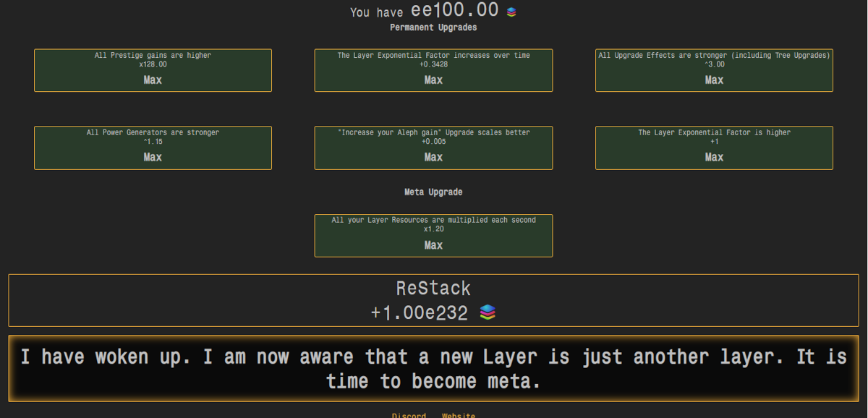Buy the 'x1.20 Layer Resources' Meta Upgrade panel
This screenshot has width=868, height=418.
click(x=433, y=235)
